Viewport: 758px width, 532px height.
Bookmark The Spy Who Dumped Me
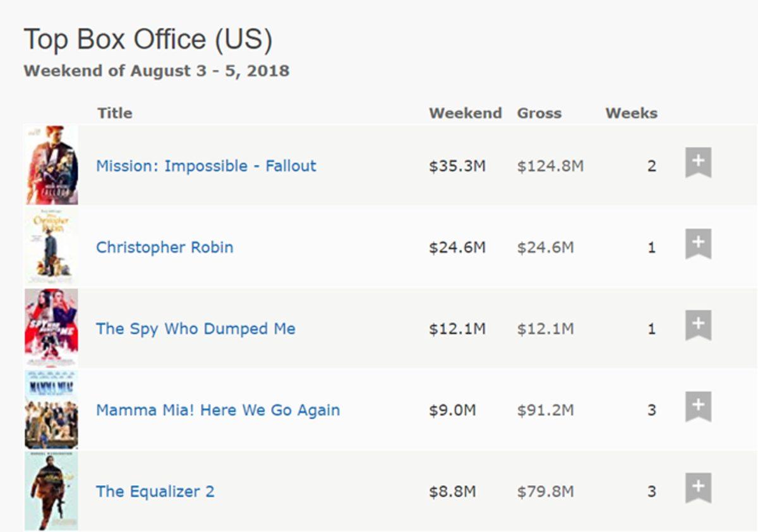point(698,325)
